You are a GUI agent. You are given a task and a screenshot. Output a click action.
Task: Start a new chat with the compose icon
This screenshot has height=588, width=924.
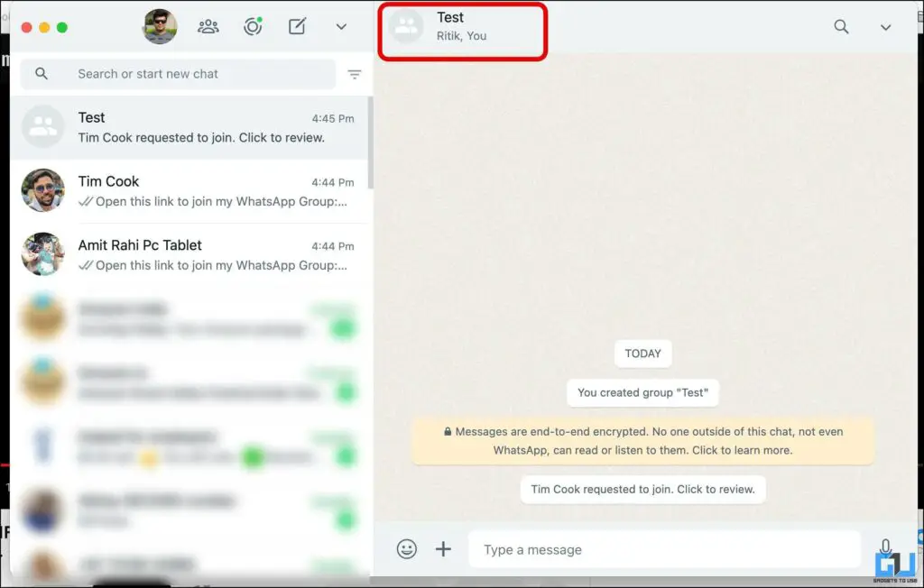pyautogui.click(x=297, y=26)
